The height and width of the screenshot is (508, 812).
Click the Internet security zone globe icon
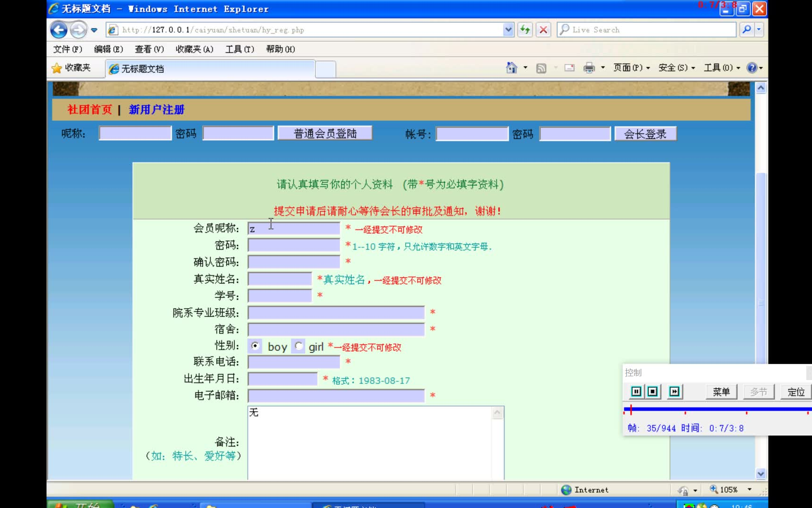click(566, 490)
